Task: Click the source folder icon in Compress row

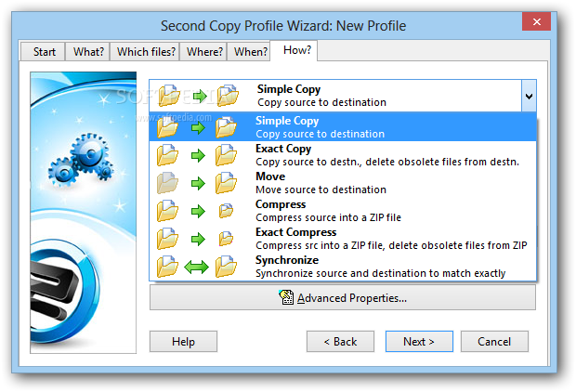Action: coord(167,211)
